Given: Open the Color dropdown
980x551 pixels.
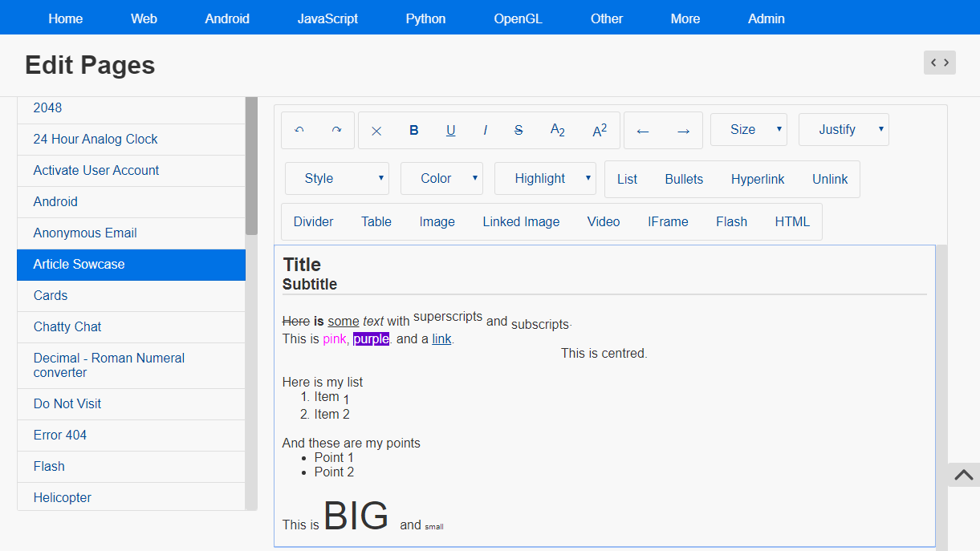Looking at the screenshot, I should click(x=441, y=179).
